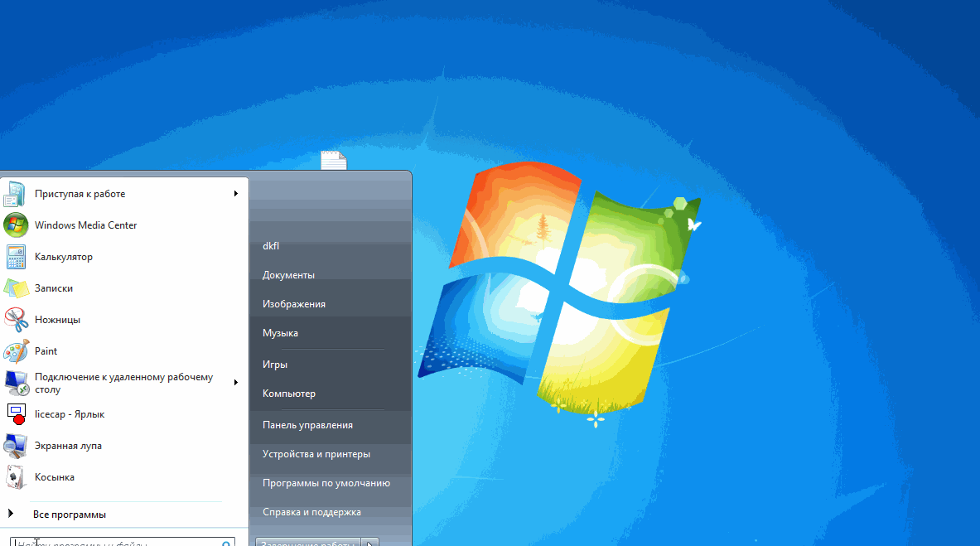Select the Paint label

click(46, 351)
